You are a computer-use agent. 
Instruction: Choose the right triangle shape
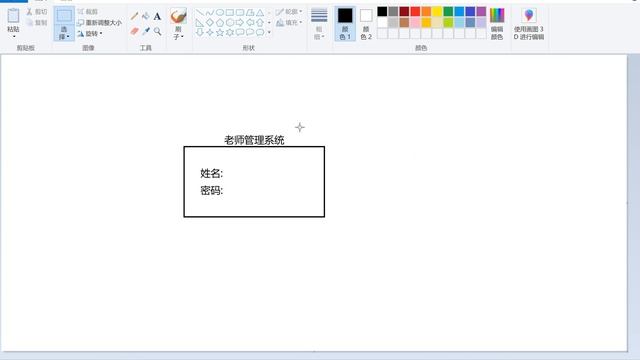(x=200, y=22)
